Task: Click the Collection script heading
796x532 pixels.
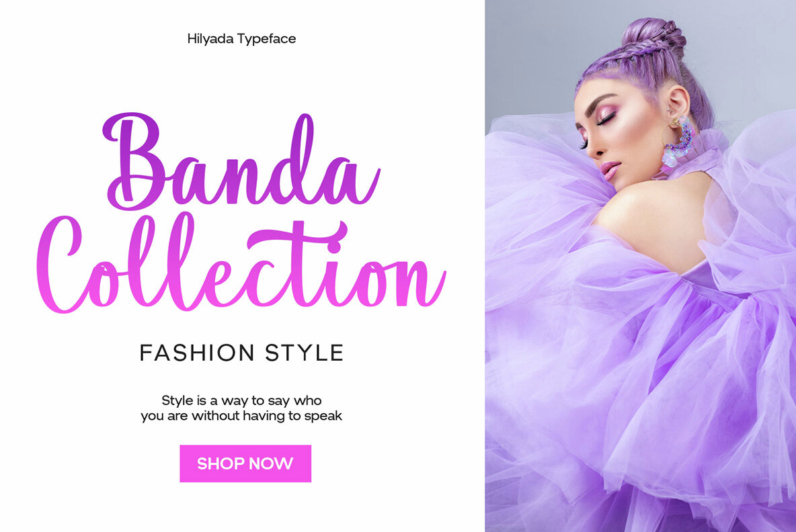Action: pos(241,263)
